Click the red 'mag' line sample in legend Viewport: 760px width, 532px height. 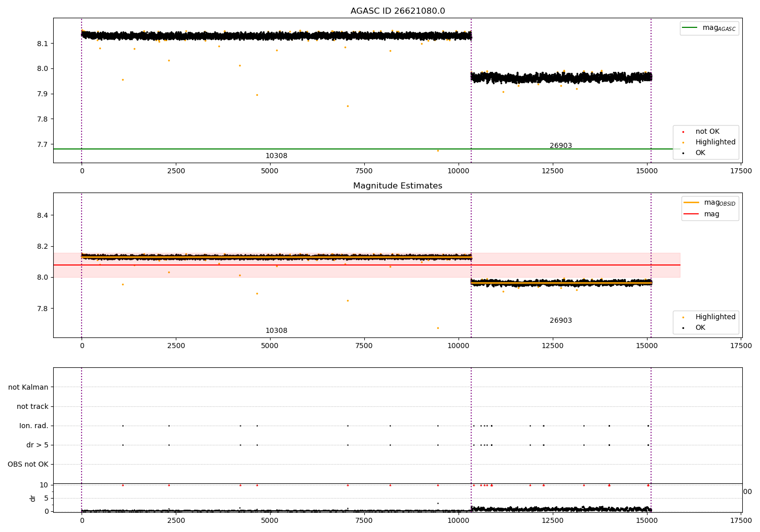691,214
